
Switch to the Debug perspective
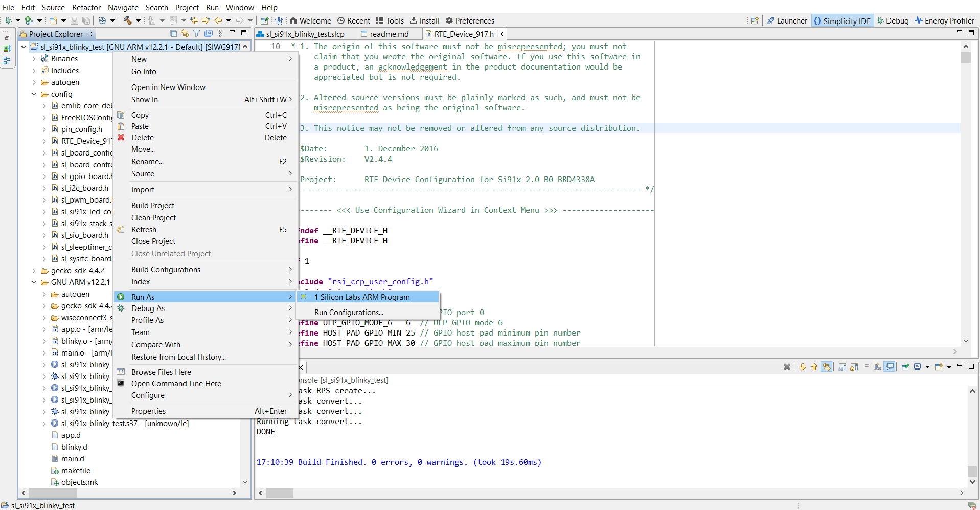click(893, 20)
